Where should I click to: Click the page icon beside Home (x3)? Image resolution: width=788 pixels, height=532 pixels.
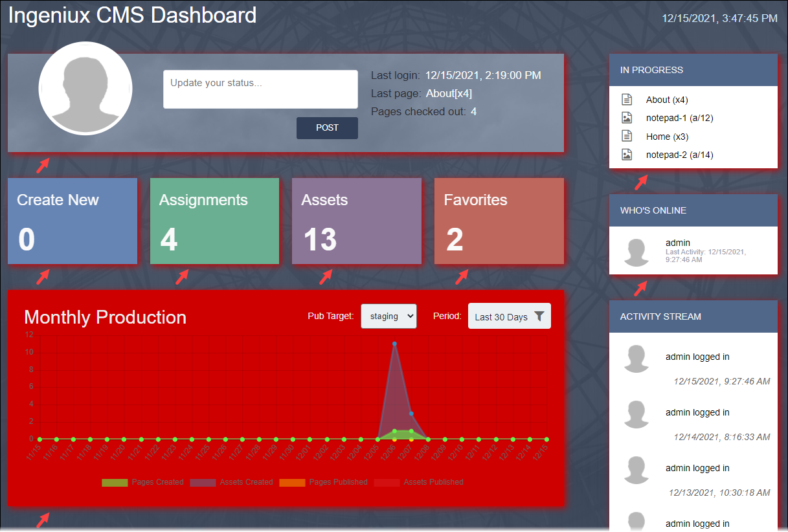click(x=626, y=136)
